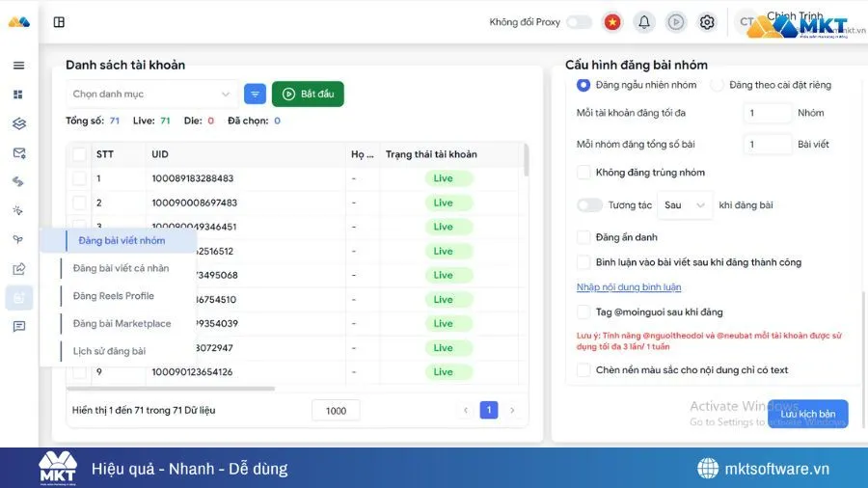Click UID 100089183288483
The width and height of the screenshot is (868, 488).
(x=193, y=178)
